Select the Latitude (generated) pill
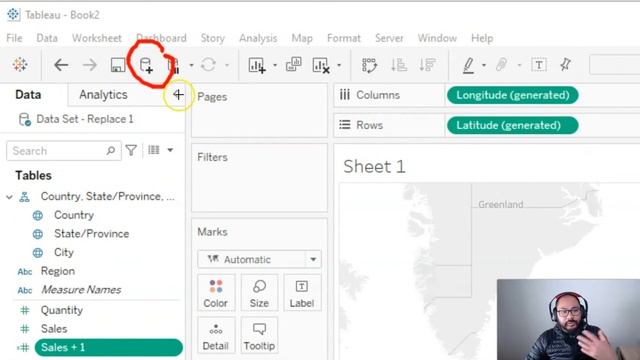 [513, 125]
